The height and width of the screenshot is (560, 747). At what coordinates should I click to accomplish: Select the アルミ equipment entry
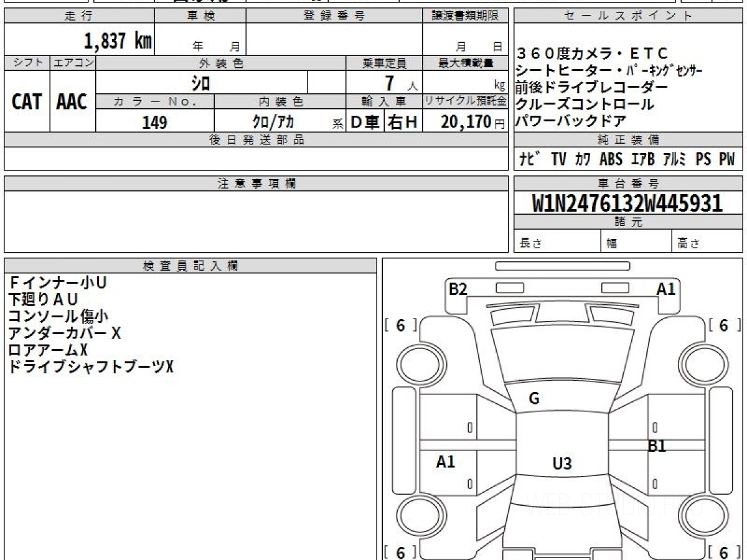click(673, 159)
